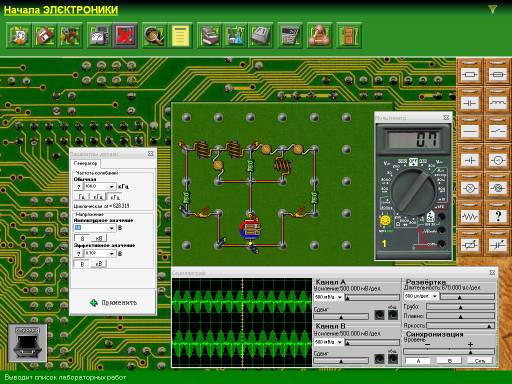This screenshot has width=512, height=384.
Task: Open the laboratory flasks icon
Action: pyautogui.click(x=235, y=35)
